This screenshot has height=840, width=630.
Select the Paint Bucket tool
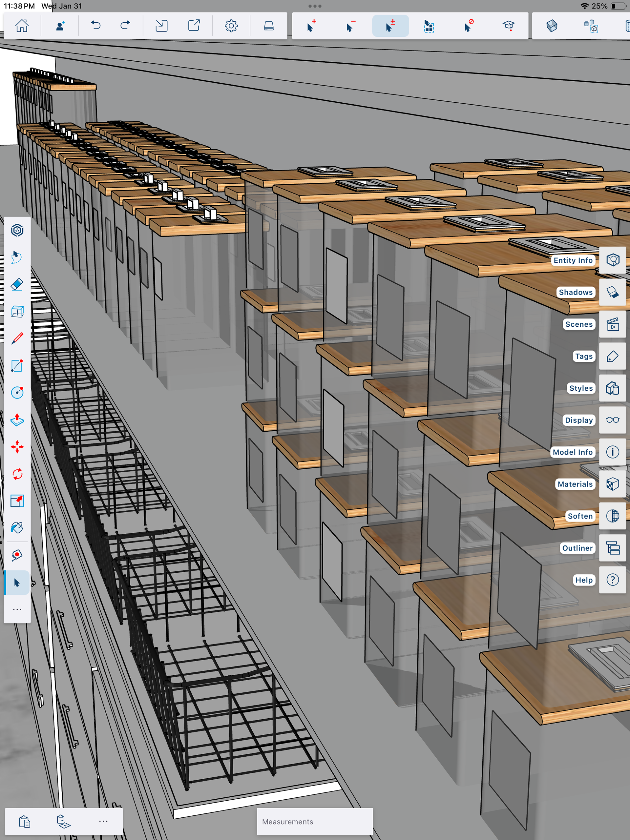coord(17,528)
